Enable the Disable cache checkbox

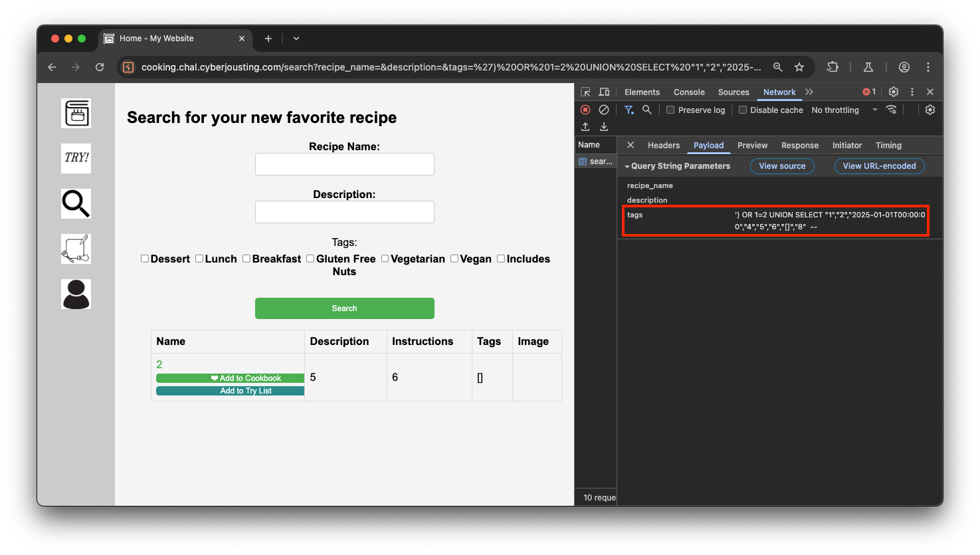click(743, 110)
